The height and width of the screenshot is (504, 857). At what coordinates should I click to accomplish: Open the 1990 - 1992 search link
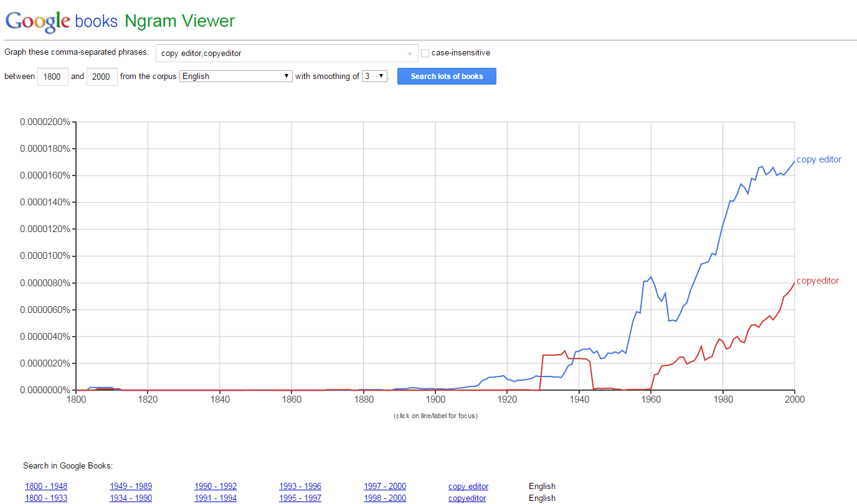[x=215, y=487]
